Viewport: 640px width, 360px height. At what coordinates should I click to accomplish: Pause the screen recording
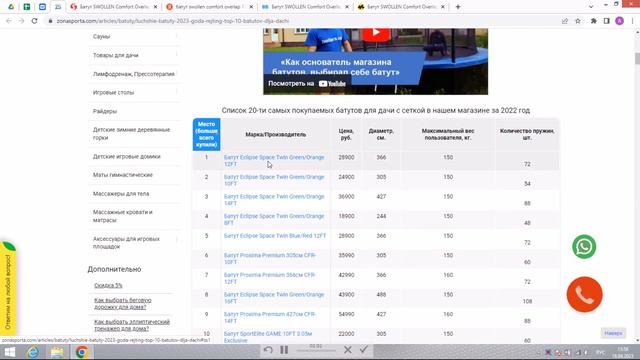(284, 350)
